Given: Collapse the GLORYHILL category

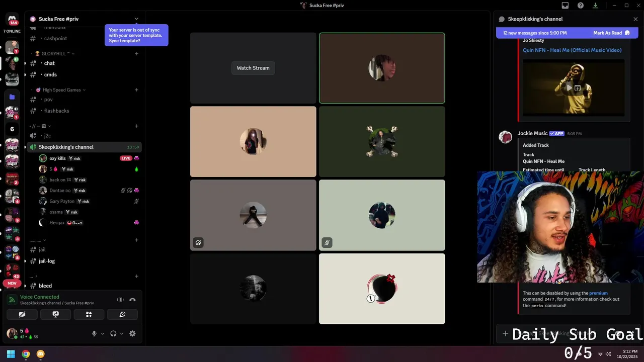Looking at the screenshot, I should 54,54.
